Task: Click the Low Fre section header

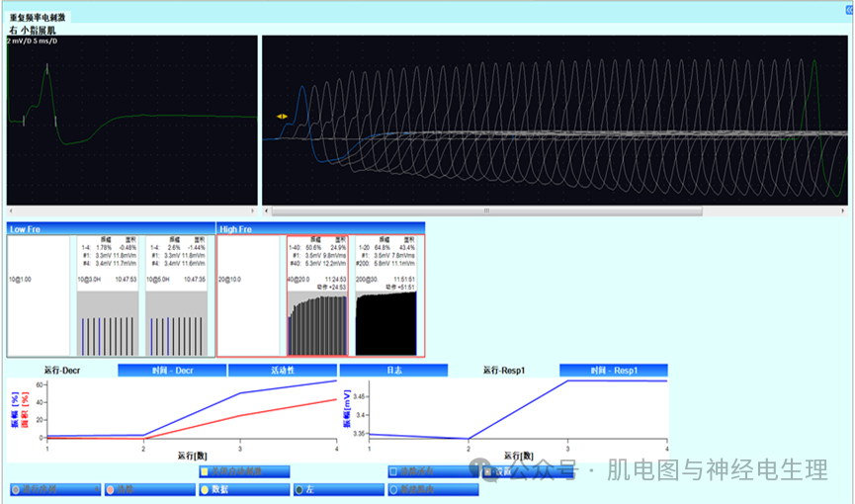Action: click(x=111, y=228)
